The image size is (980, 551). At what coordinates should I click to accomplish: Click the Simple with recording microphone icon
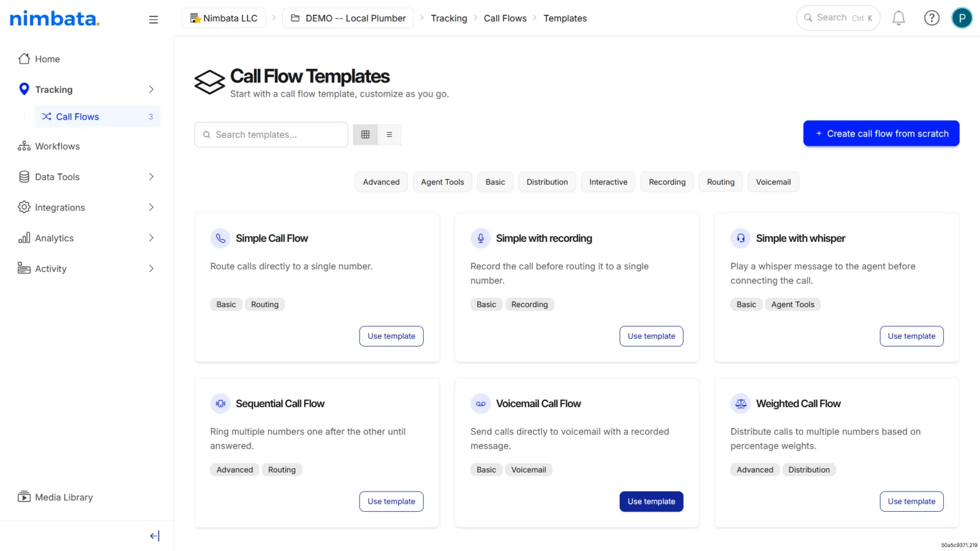(x=481, y=238)
